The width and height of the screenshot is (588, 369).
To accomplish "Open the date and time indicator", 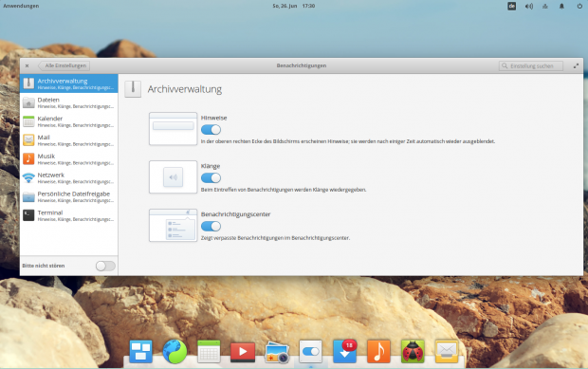I will pos(294,6).
